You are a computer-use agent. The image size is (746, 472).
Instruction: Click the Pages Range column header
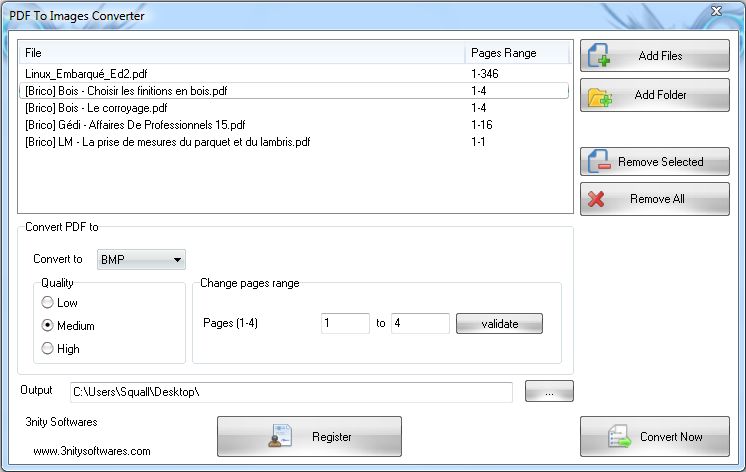pyautogui.click(x=517, y=53)
